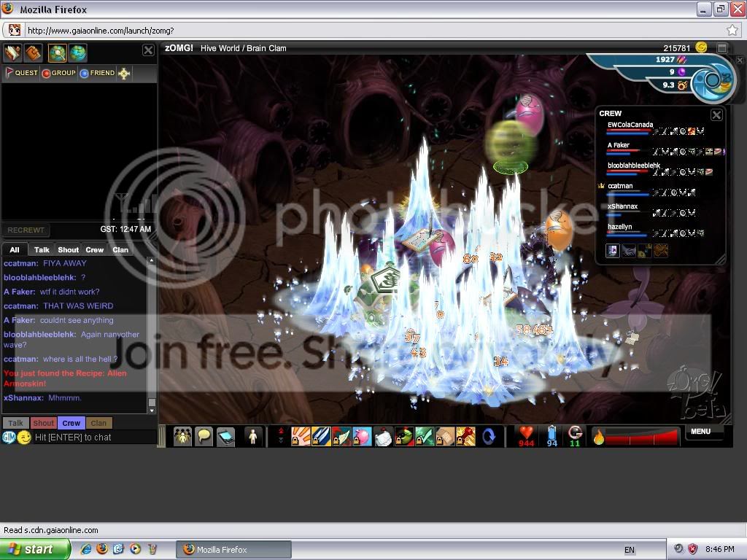
Task: Toggle the FRIEND map marker filter
Action: pos(98,73)
